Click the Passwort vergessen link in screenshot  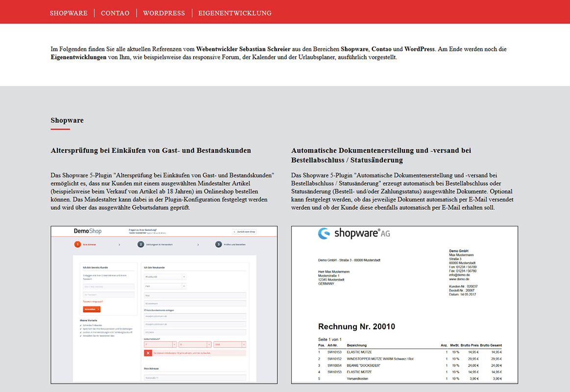point(93,301)
